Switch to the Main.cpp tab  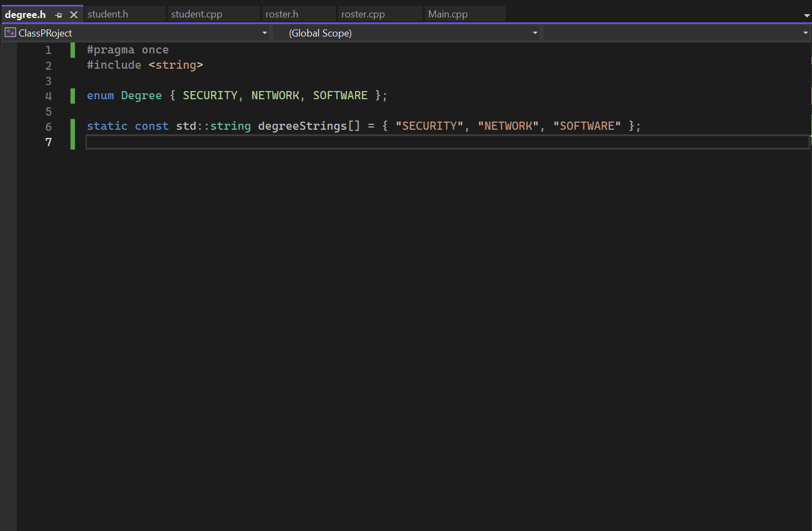click(x=465, y=14)
